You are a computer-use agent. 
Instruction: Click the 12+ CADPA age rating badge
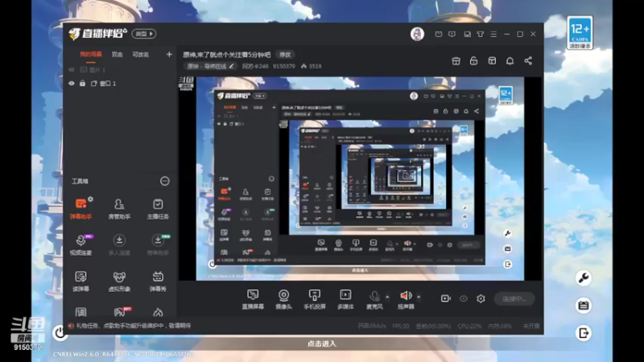580,33
